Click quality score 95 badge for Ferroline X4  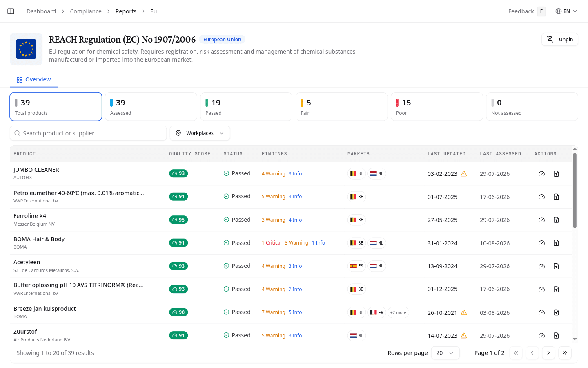pos(178,220)
